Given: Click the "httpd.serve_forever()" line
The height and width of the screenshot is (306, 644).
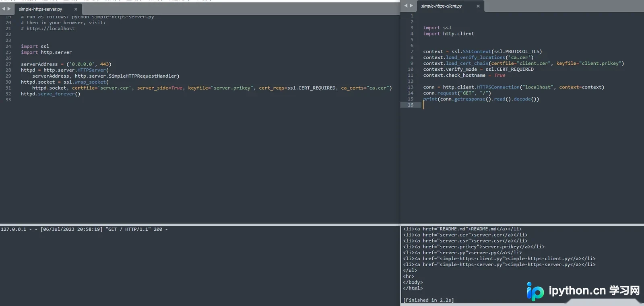Looking at the screenshot, I should pyautogui.click(x=51, y=94).
